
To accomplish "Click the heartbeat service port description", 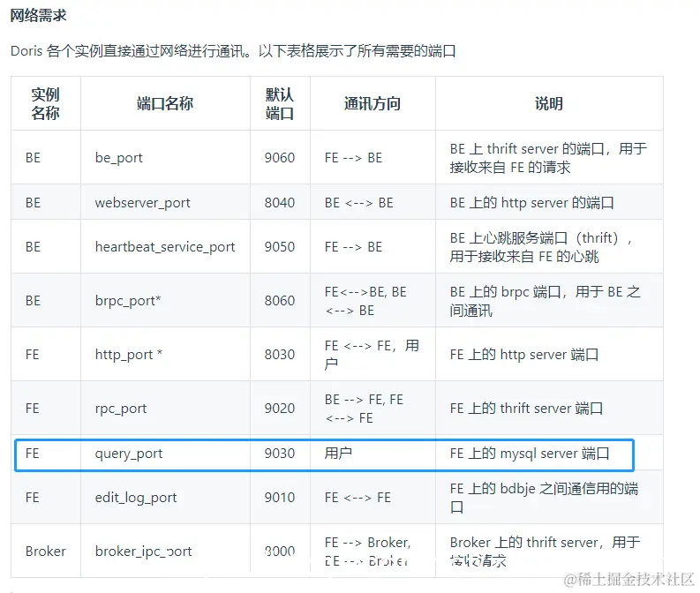I will (x=541, y=247).
